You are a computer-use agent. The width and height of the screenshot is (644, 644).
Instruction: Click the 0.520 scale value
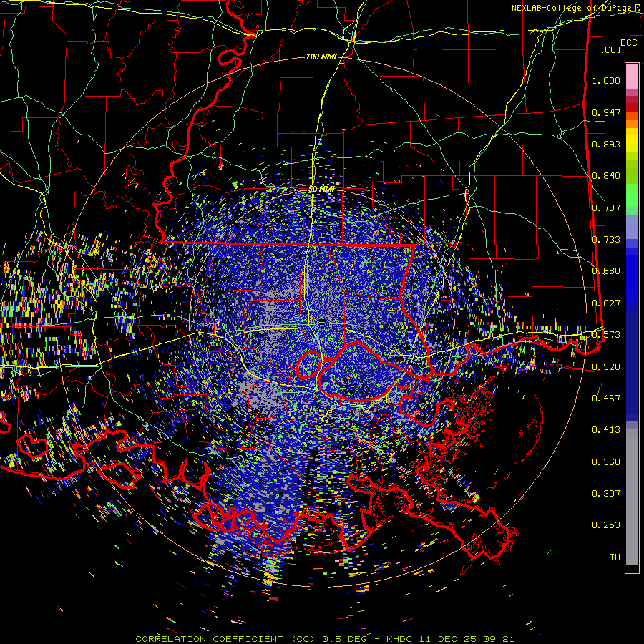pos(606,367)
